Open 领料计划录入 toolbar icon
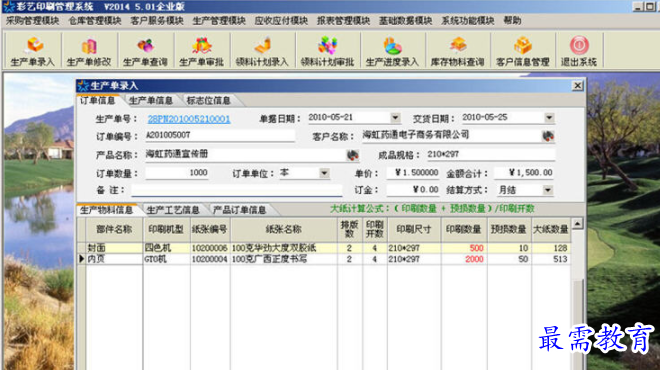The image size is (660, 370). pyautogui.click(x=262, y=51)
